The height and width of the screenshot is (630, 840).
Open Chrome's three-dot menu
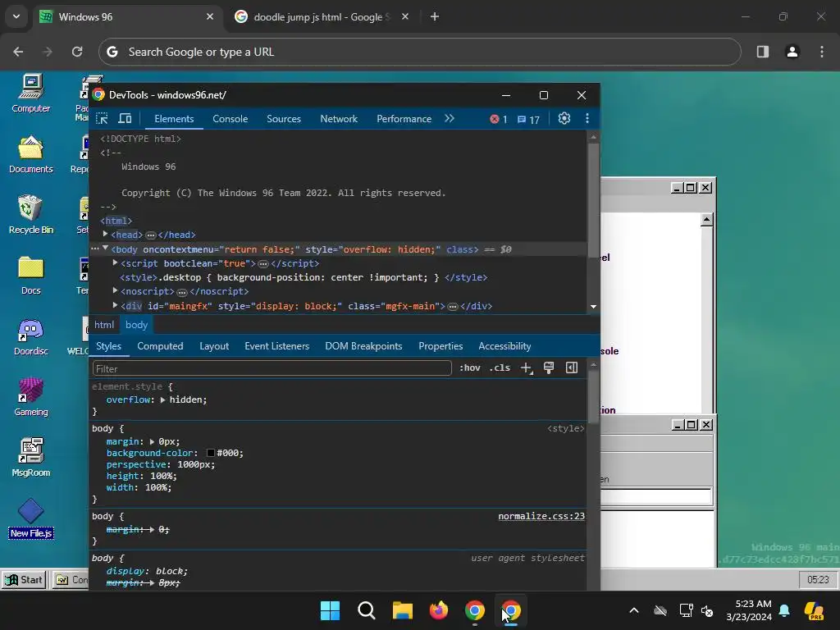click(x=822, y=52)
